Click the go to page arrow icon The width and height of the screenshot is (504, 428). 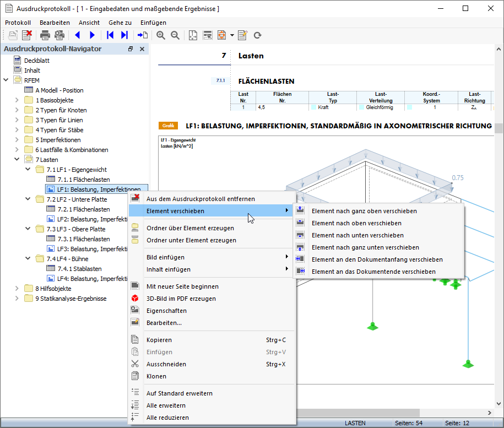click(x=143, y=35)
